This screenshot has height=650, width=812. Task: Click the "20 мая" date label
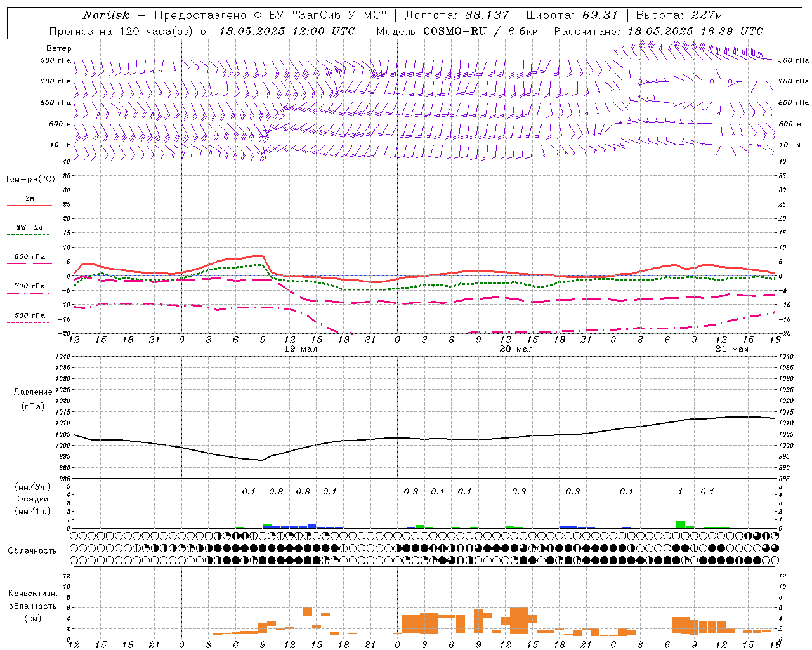pos(516,349)
